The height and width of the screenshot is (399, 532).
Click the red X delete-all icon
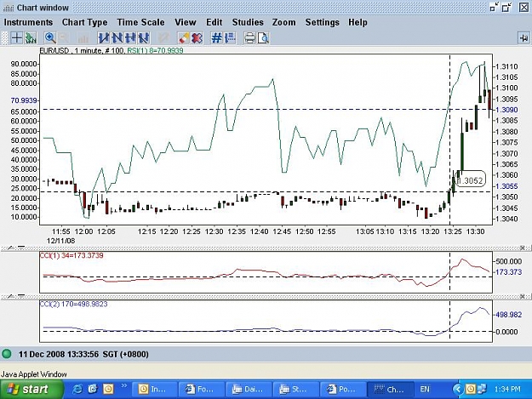tap(197, 37)
